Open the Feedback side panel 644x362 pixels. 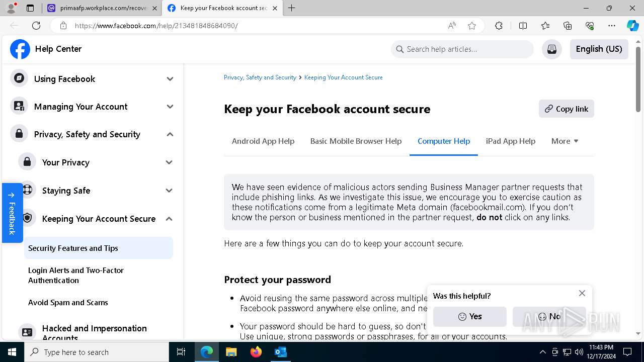(x=12, y=213)
